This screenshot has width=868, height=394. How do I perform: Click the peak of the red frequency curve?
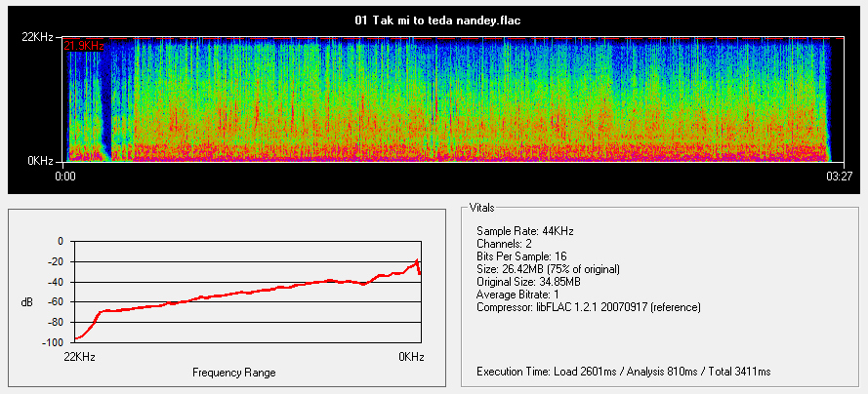tap(418, 260)
